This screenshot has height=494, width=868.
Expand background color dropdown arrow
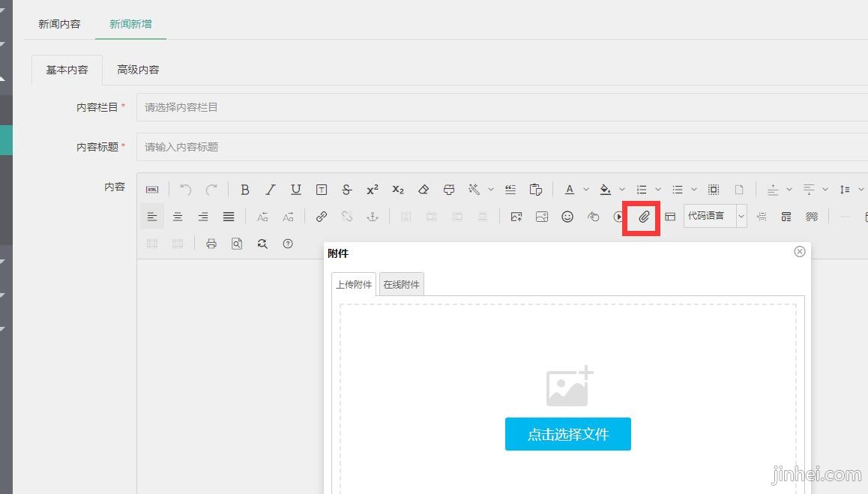[621, 190]
